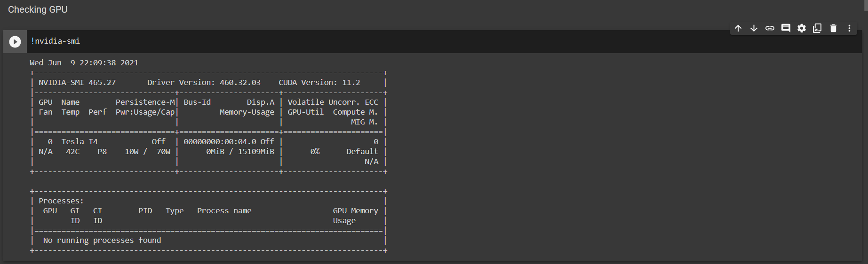Click the No running processes found message

102,241
